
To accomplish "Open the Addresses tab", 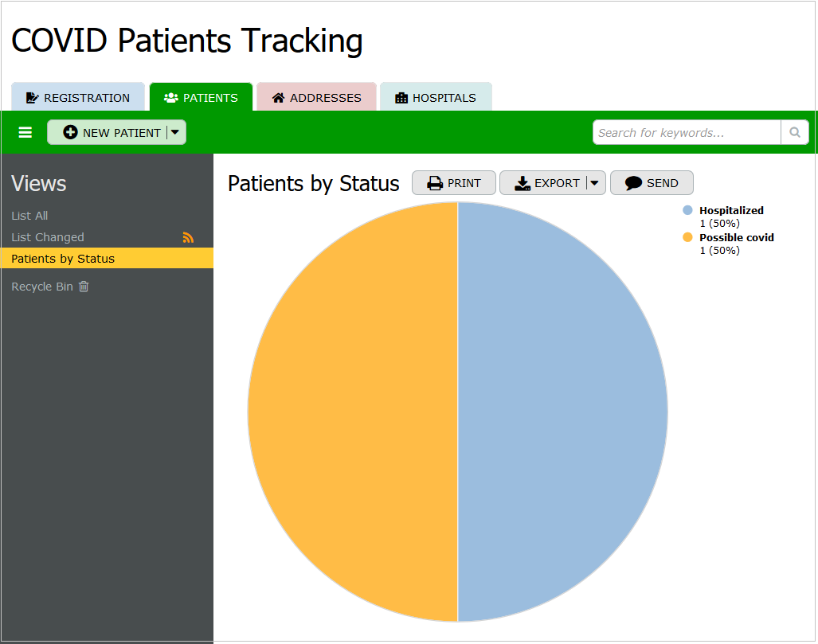I will 316,98.
